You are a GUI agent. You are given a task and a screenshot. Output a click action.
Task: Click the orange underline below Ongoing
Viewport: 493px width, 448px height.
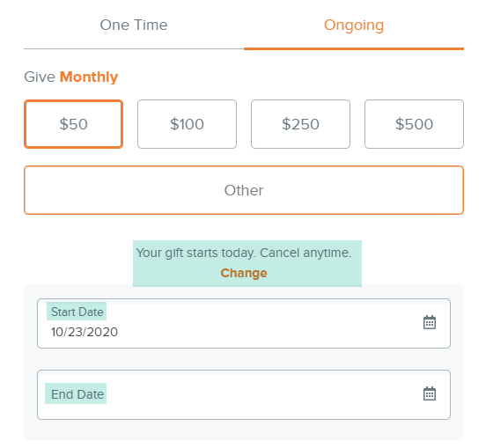[x=354, y=48]
